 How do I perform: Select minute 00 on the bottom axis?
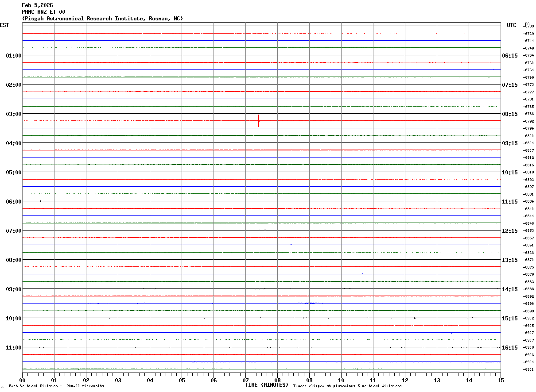click(23, 380)
